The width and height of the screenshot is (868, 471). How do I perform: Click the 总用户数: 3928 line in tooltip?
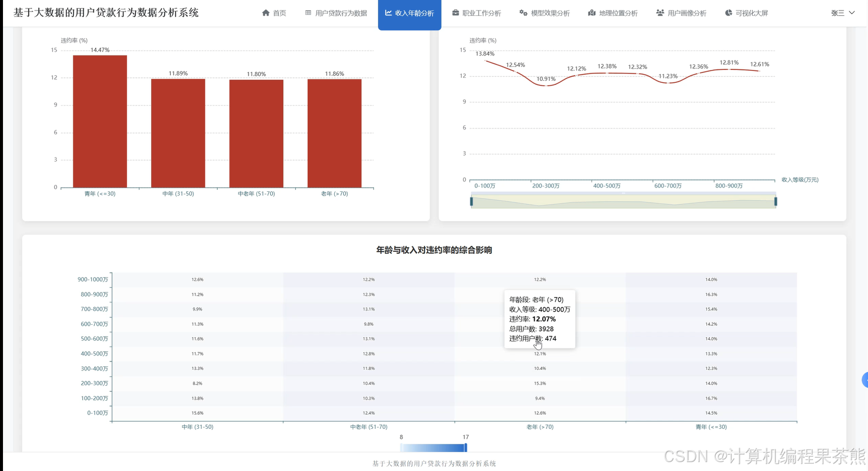531,329
